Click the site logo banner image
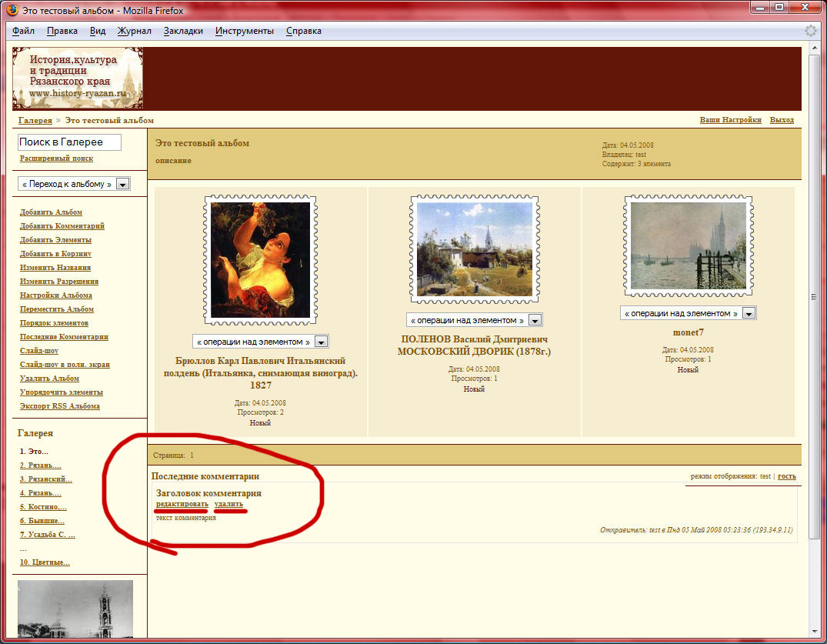 (x=78, y=78)
